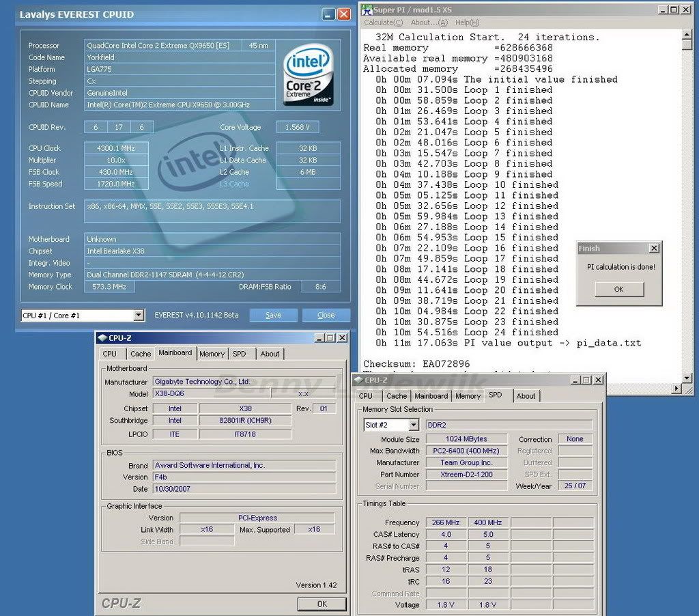Click the DRAM:FSB Ratio 8:6 value
The image size is (699, 616).
321,287
